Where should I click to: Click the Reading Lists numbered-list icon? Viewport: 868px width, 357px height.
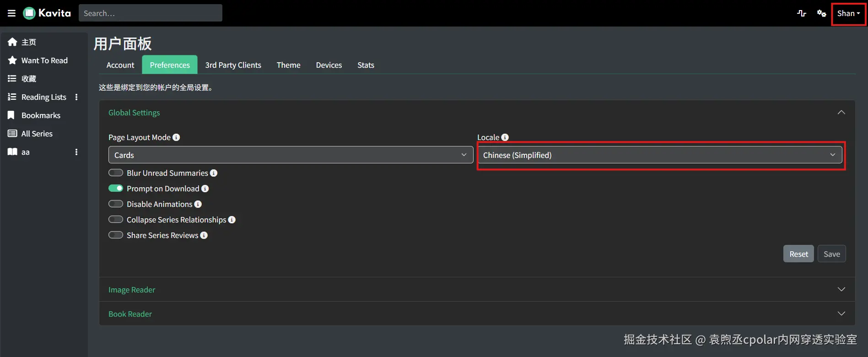click(12, 97)
